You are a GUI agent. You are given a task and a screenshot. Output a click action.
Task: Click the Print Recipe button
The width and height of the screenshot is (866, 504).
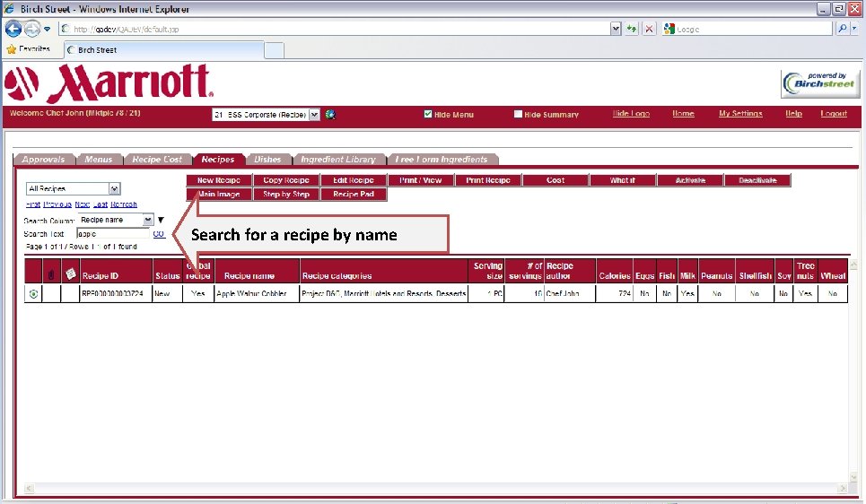488,180
